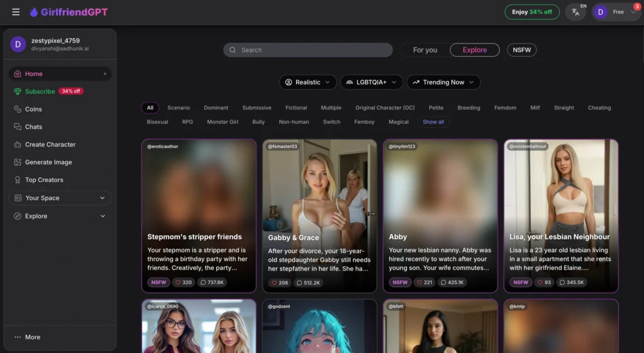Select the Submissive category chip
The height and width of the screenshot is (353, 644).
click(x=257, y=108)
